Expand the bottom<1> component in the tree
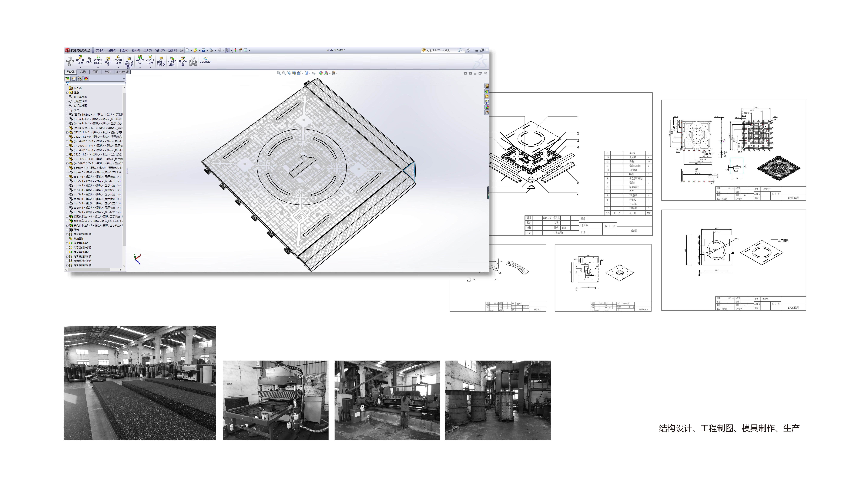This screenshot has width=868, height=489. 67,168
